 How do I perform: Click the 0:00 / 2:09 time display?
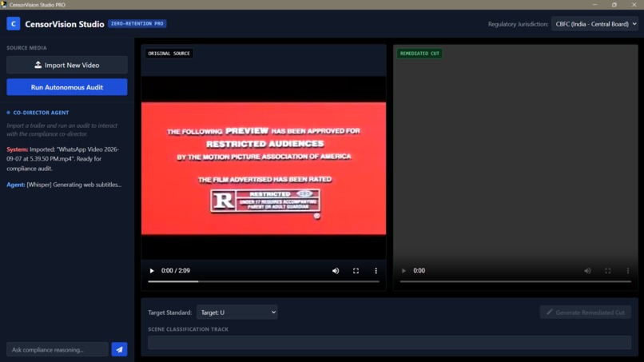175,271
